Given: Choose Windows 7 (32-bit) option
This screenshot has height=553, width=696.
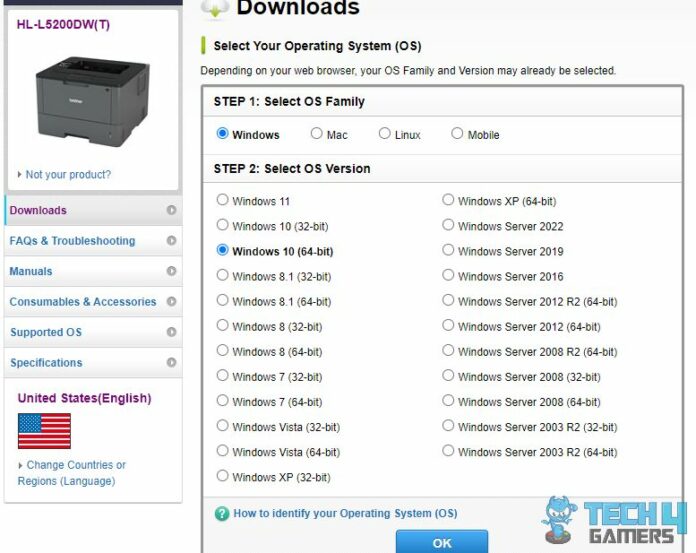Looking at the screenshot, I should coord(222,375).
